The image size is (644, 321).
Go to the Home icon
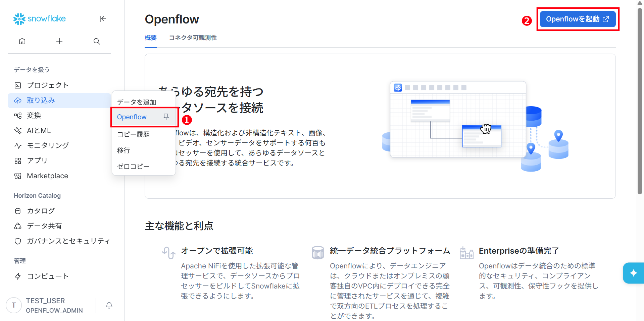[x=22, y=41]
